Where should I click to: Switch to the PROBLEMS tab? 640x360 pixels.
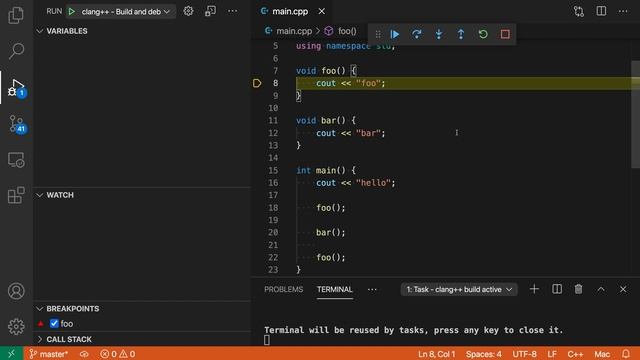click(x=283, y=289)
